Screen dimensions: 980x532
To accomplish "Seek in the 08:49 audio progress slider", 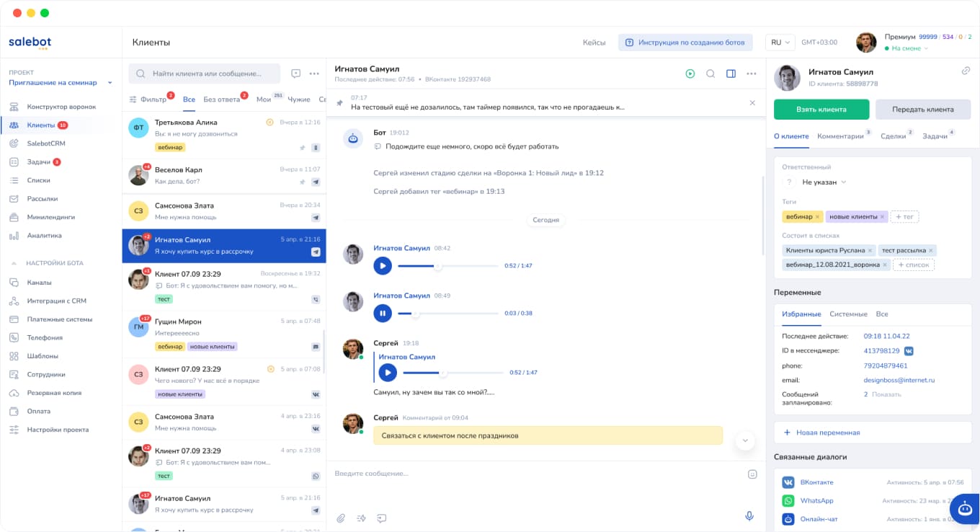I will 448,313.
